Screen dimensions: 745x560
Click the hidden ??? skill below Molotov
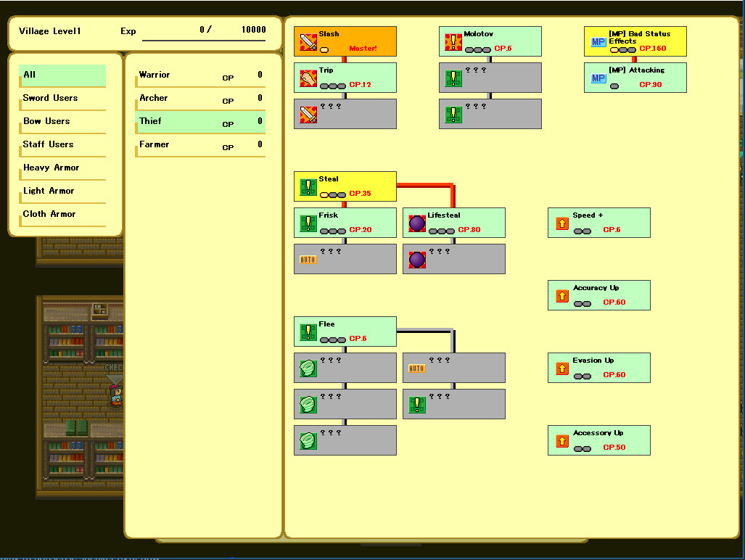(490, 78)
